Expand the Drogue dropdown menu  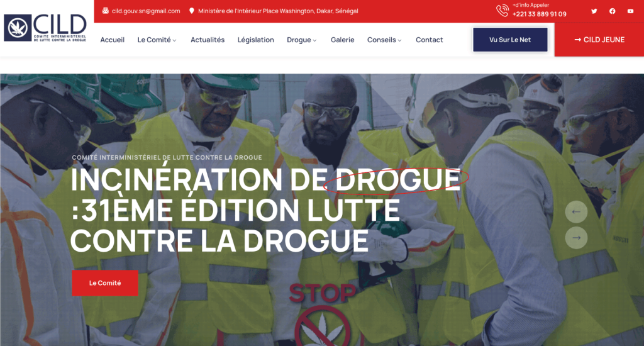(x=301, y=40)
